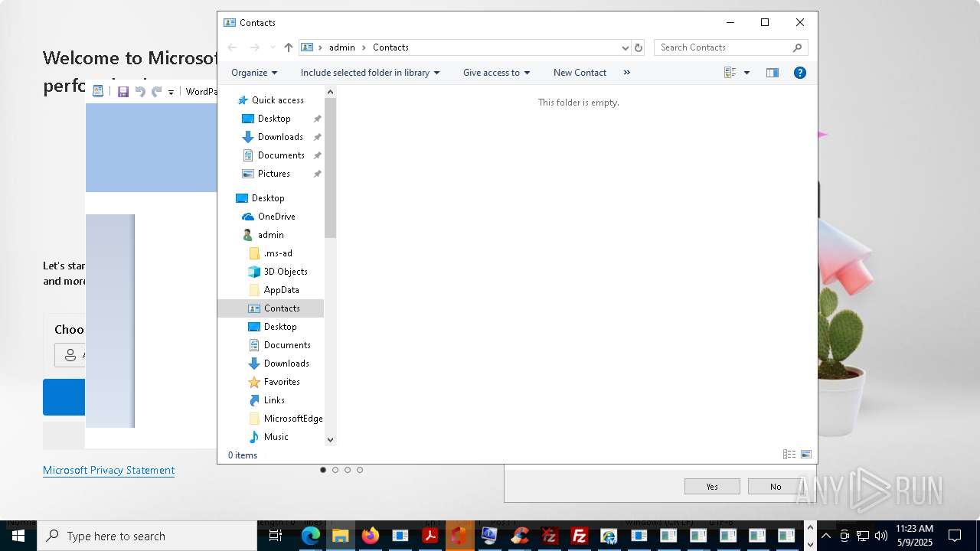980x551 pixels.
Task: Open Firefox from the taskbar
Action: (x=371, y=536)
